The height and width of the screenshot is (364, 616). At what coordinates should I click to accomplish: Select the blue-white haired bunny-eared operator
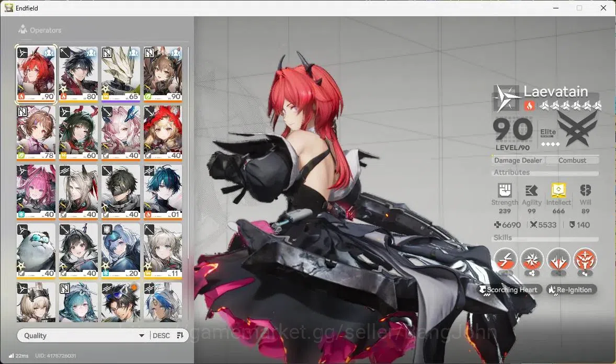coord(163,302)
